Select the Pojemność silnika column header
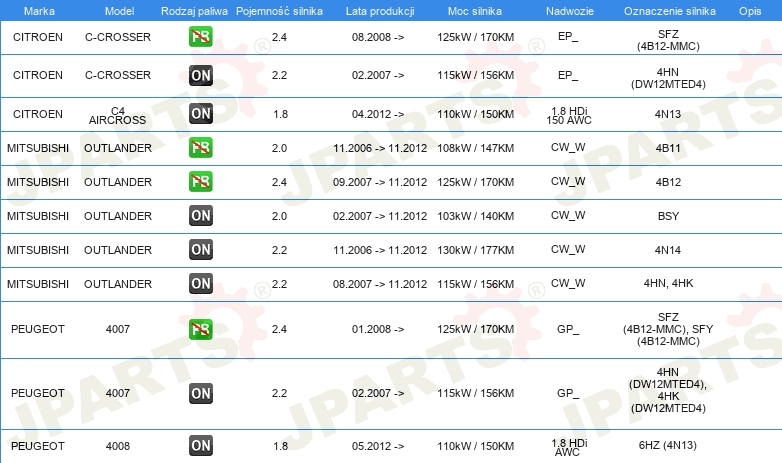The image size is (782, 463). (x=279, y=11)
